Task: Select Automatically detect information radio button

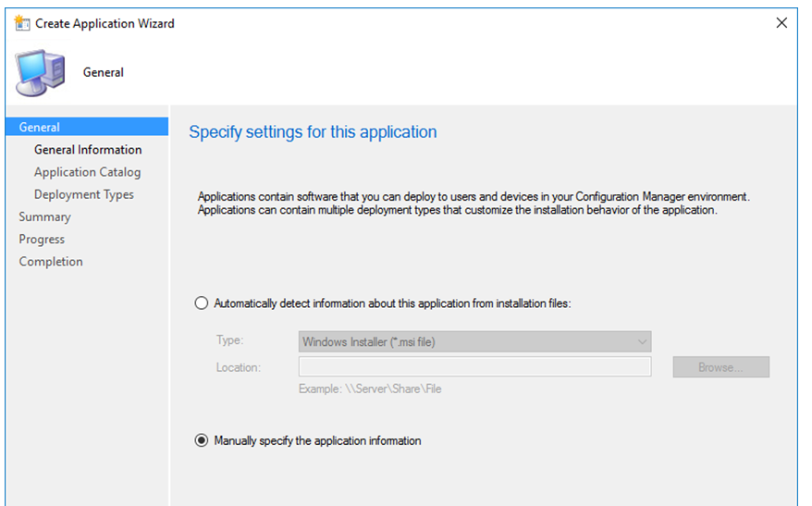Action: (x=202, y=303)
